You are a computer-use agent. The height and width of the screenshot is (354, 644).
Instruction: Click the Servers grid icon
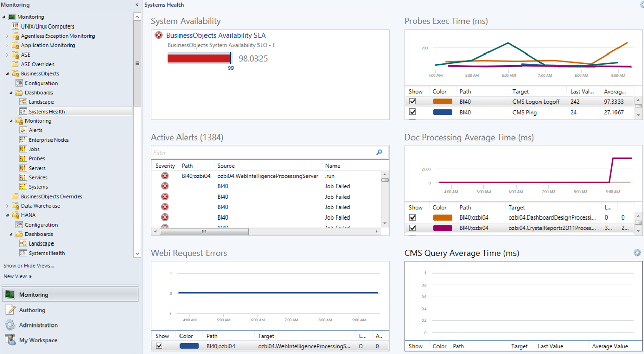(x=23, y=168)
